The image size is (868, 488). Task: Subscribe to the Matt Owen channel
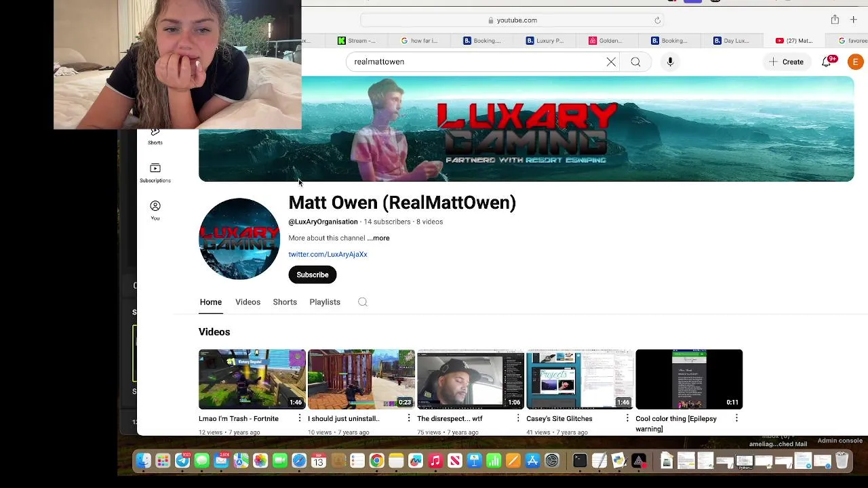pyautogui.click(x=313, y=274)
